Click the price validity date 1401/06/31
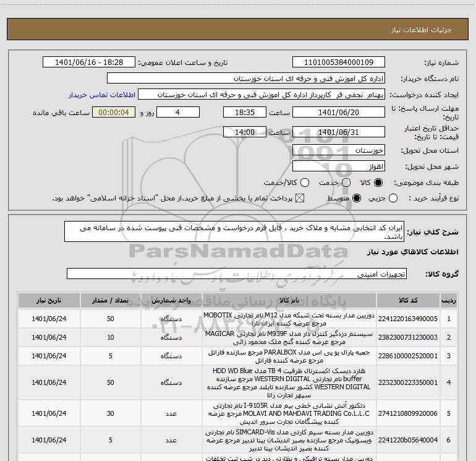Viewport: 476px width, 461px height. pyautogui.click(x=339, y=132)
